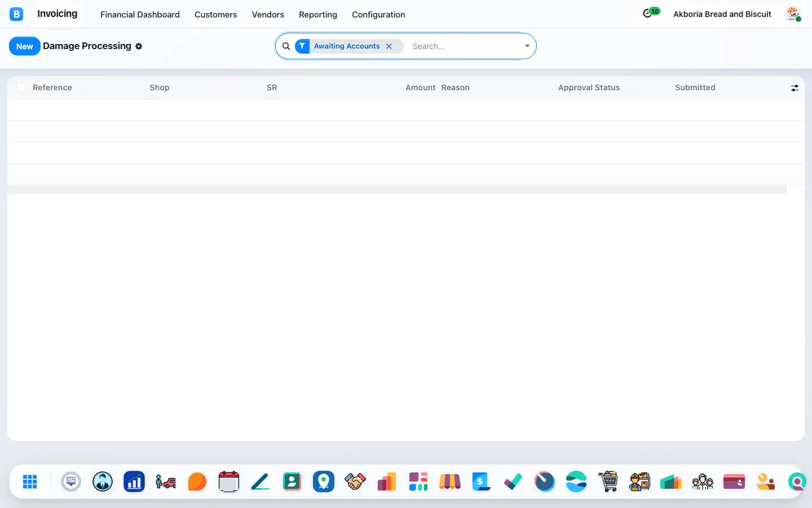Remove the Awaiting Accounts filter
The height and width of the screenshot is (508, 812).
(x=389, y=46)
